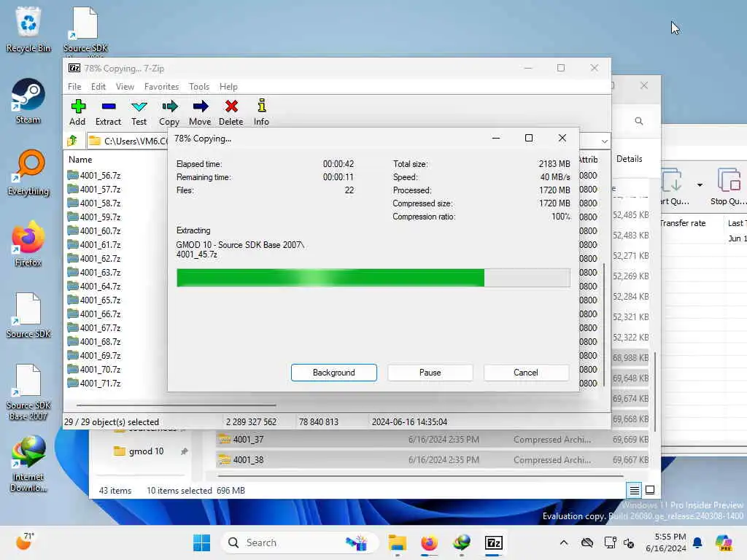
Task: Open File Explorer from the taskbar
Action: 397,542
